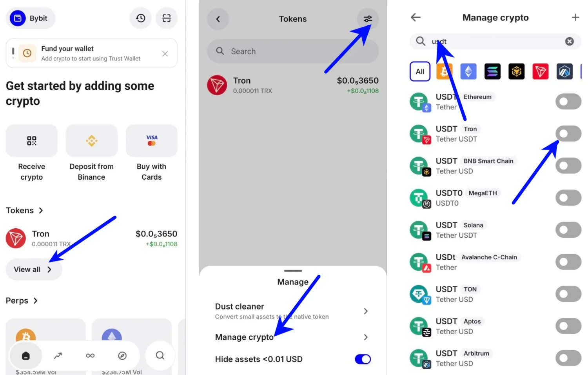Screen dimensions: 588x375
Task: Open the Tokens filter settings icon
Action: tap(368, 19)
